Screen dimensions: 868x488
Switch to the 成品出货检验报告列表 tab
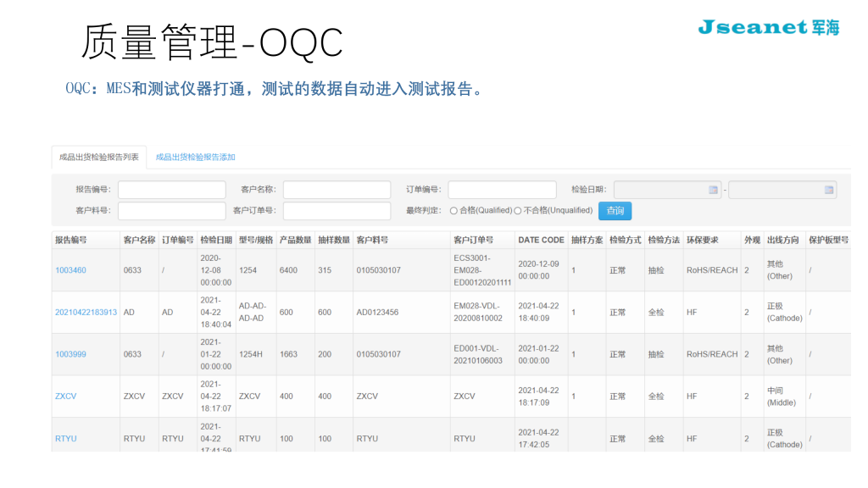(99, 157)
